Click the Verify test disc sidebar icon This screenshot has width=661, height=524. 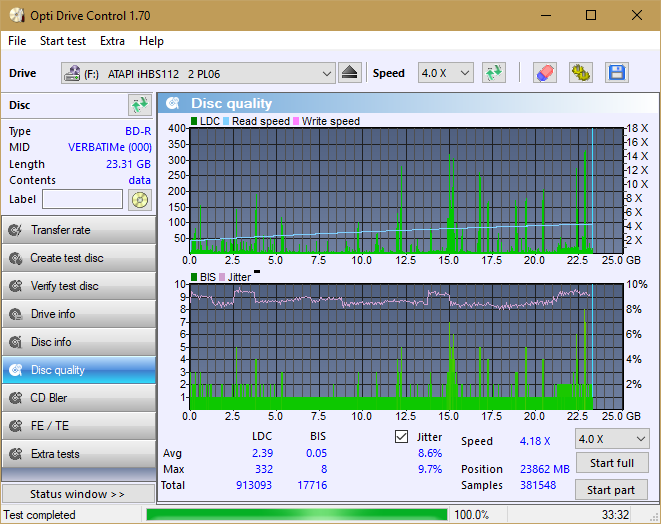point(16,286)
